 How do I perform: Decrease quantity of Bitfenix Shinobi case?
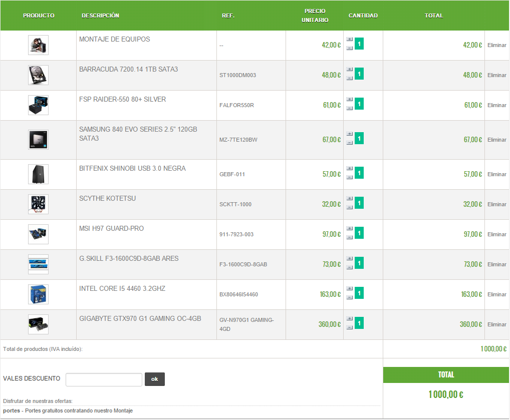[x=349, y=177]
